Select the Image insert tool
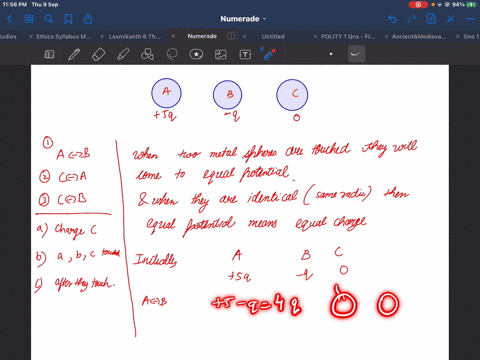 [x=221, y=54]
